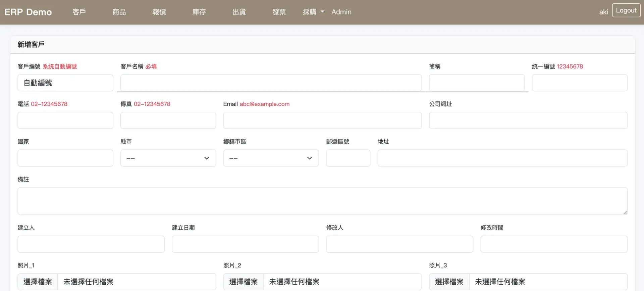Select the 建立日期 field
This screenshot has height=291, width=644.
pos(245,244)
